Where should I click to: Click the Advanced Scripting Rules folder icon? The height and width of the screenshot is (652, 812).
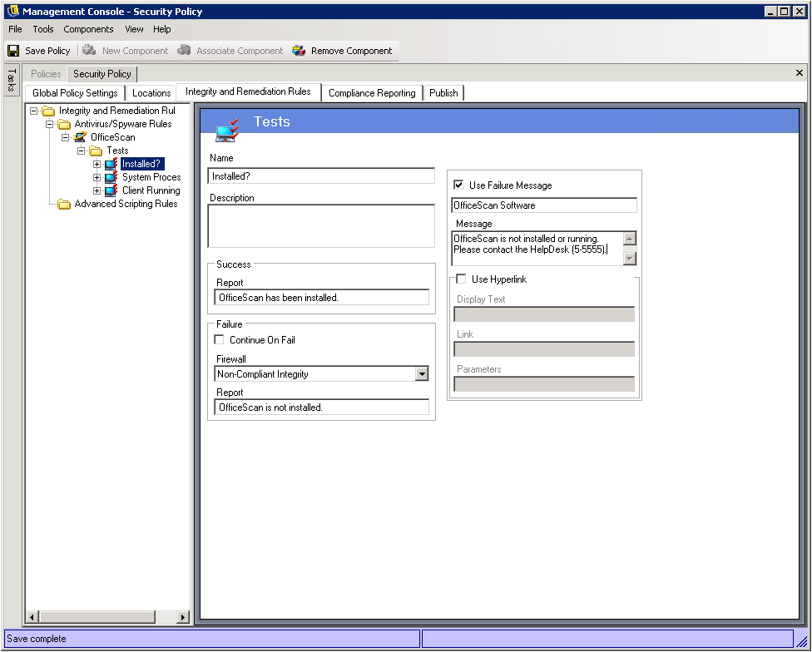tap(64, 204)
